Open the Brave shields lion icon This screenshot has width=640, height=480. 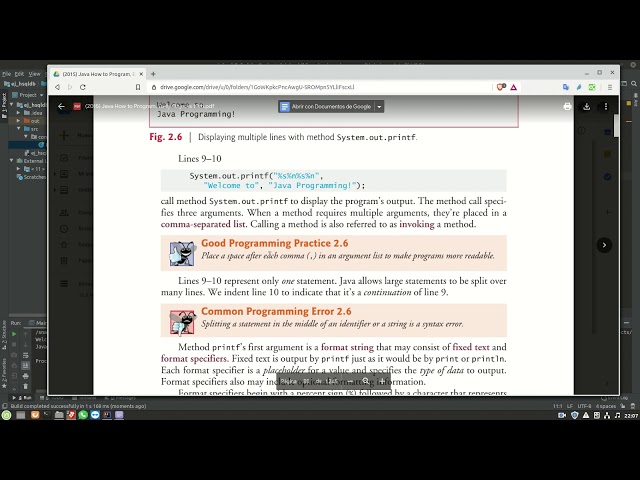coord(500,87)
